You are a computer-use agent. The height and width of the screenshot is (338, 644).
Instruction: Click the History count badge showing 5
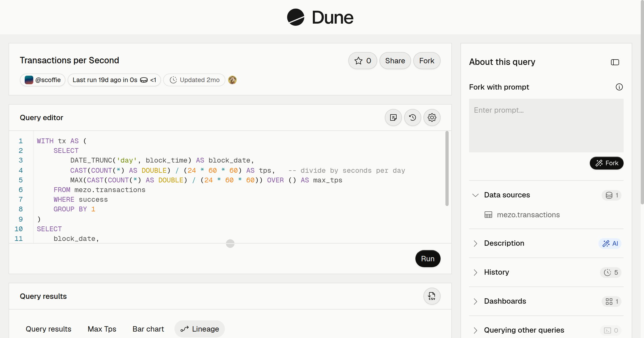(611, 273)
